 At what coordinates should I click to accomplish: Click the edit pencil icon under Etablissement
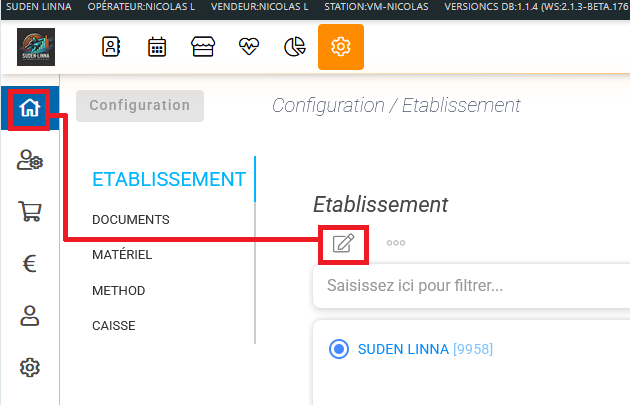343,243
